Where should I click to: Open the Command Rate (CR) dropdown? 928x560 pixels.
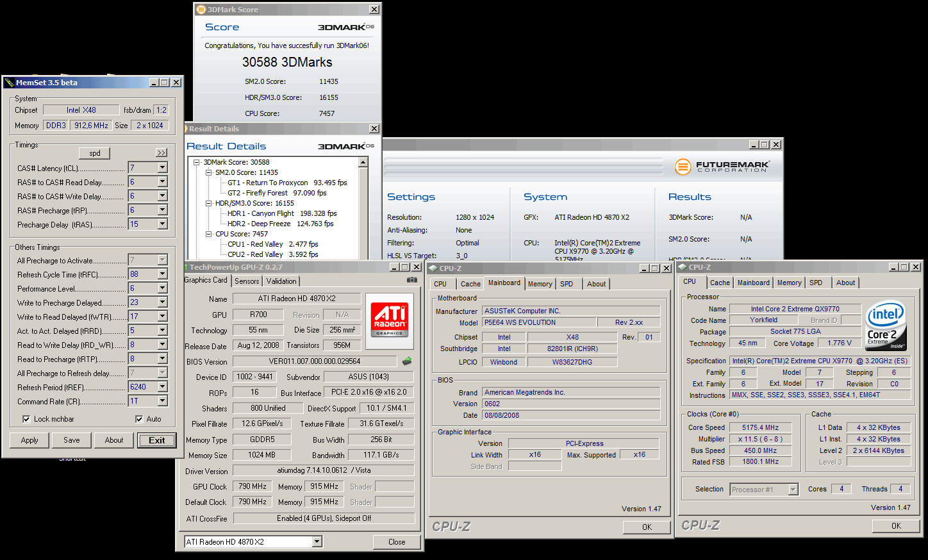162,401
